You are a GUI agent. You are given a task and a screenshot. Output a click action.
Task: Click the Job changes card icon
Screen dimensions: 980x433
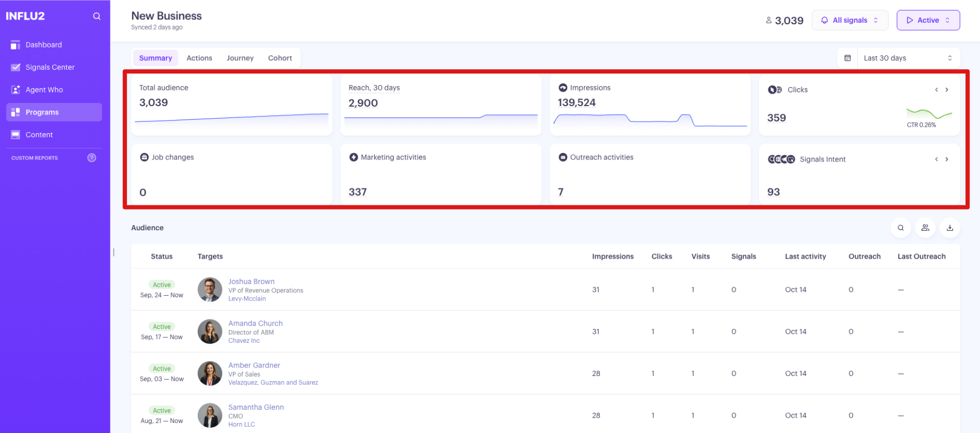[144, 157]
